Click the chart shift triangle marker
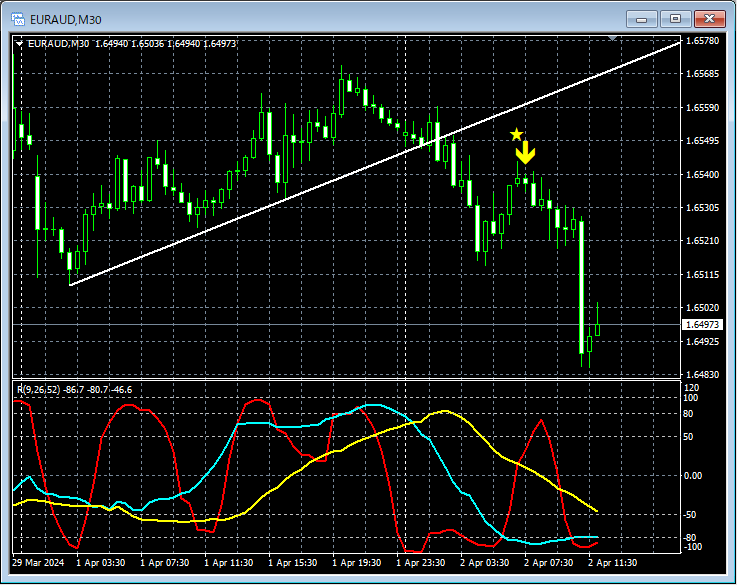Image resolution: width=738 pixels, height=586 pixels. coord(612,38)
